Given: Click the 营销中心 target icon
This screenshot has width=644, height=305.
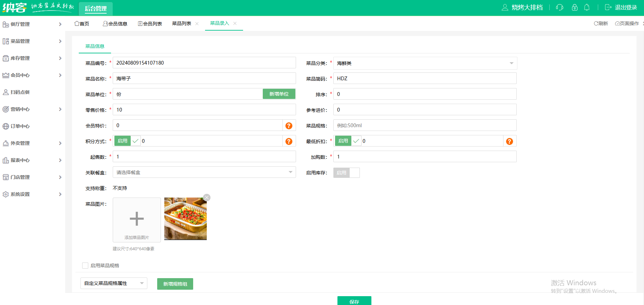Looking at the screenshot, I should click(x=6, y=109).
